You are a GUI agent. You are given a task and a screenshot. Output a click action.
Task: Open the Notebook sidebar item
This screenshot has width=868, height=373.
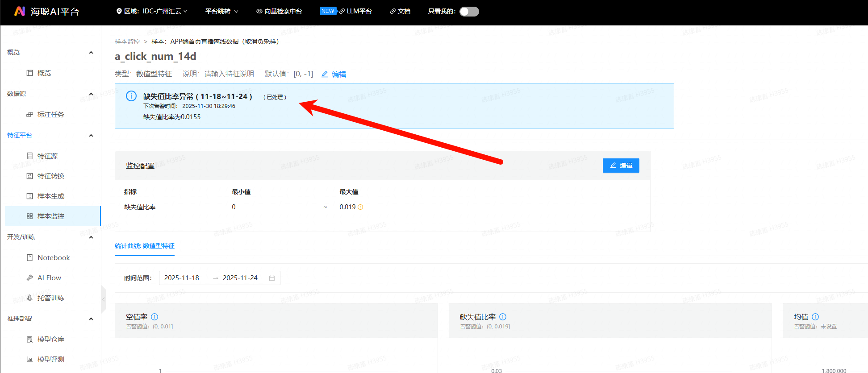[x=54, y=257]
